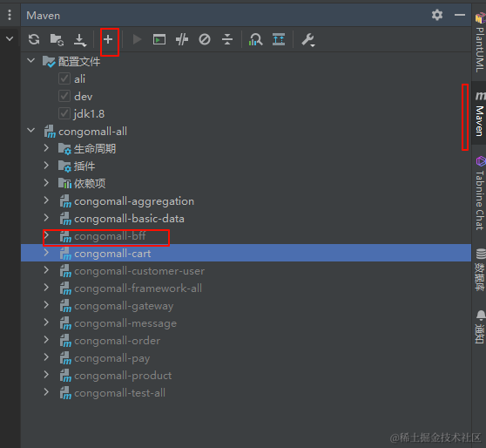Select the 生命周期 tree item
Image resolution: width=486 pixels, height=448 pixels.
tap(95, 149)
